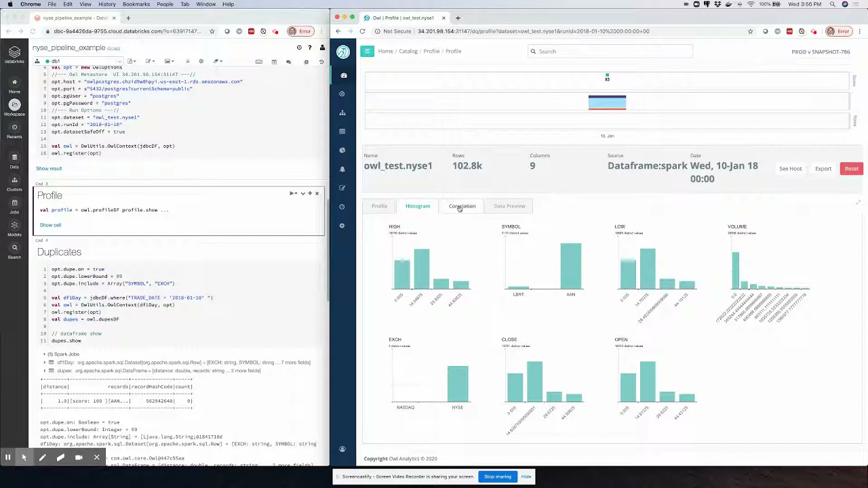Click the Owl alerts bell sidebar icon
Viewport: 868px width, 488px height.
pos(342,169)
